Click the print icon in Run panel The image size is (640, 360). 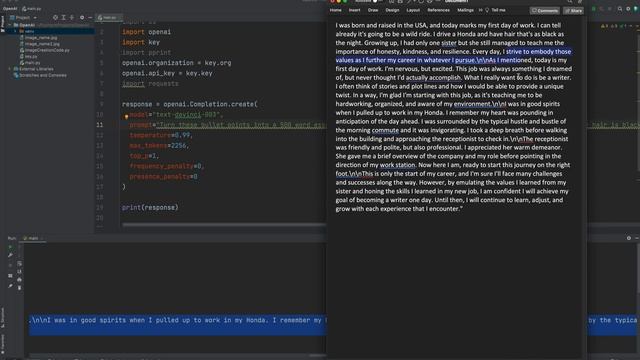click(19, 280)
